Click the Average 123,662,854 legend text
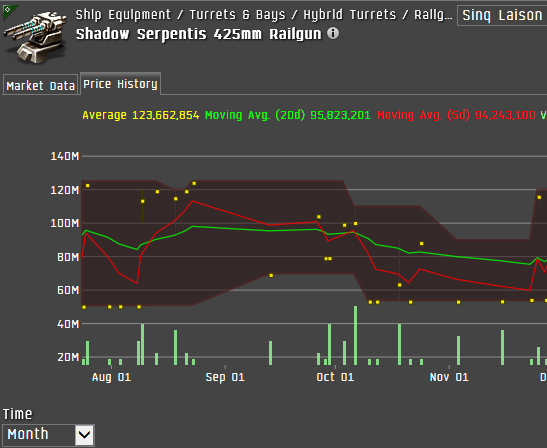Screen dimensions: 547x448 (x=141, y=115)
